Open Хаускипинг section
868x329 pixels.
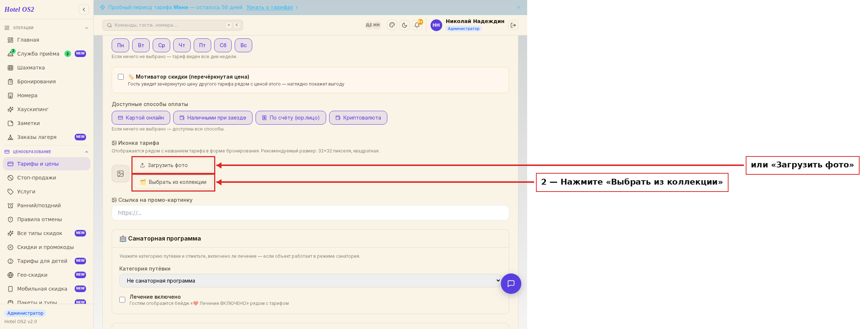(46, 109)
